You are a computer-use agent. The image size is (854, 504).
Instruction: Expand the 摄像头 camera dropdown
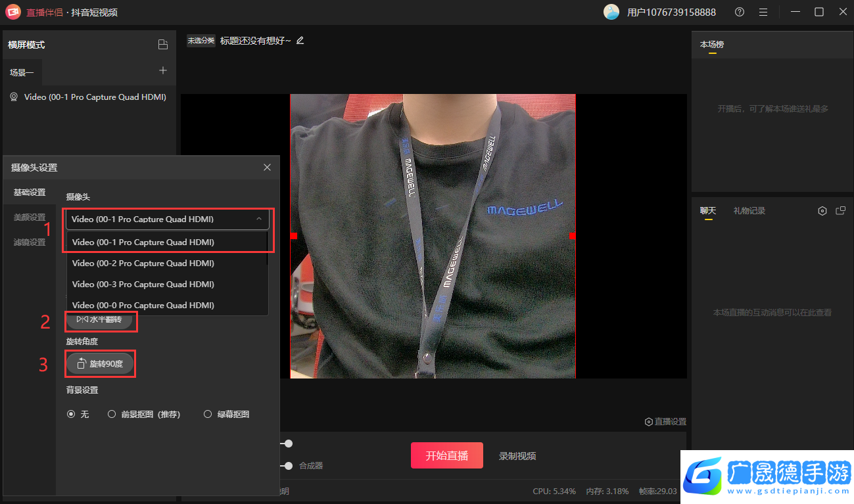pos(168,219)
